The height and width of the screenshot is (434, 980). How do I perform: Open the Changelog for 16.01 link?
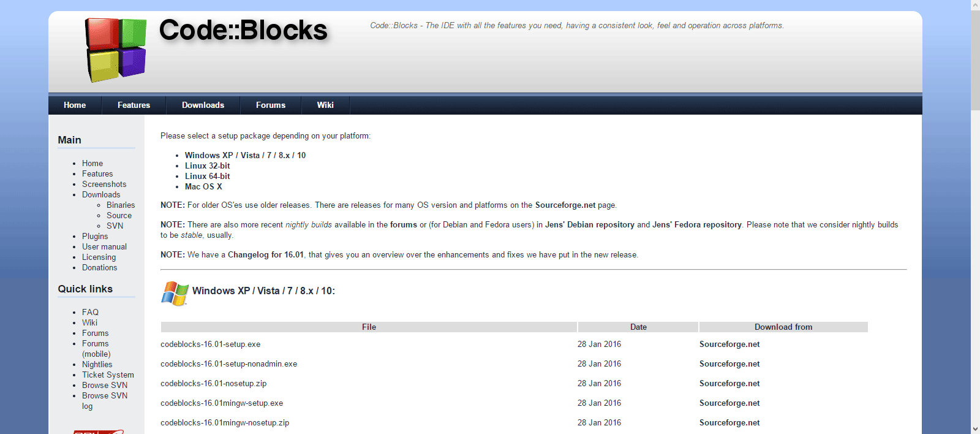coord(266,254)
